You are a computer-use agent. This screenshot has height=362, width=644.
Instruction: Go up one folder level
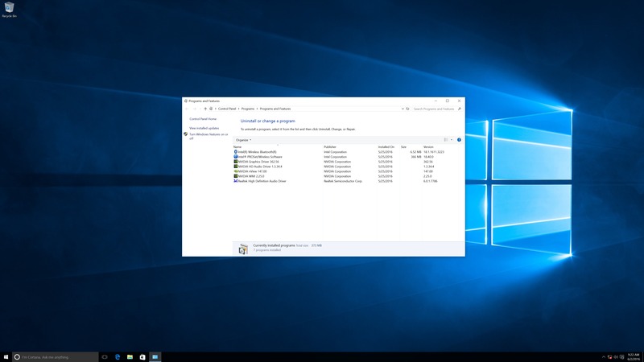coord(205,109)
